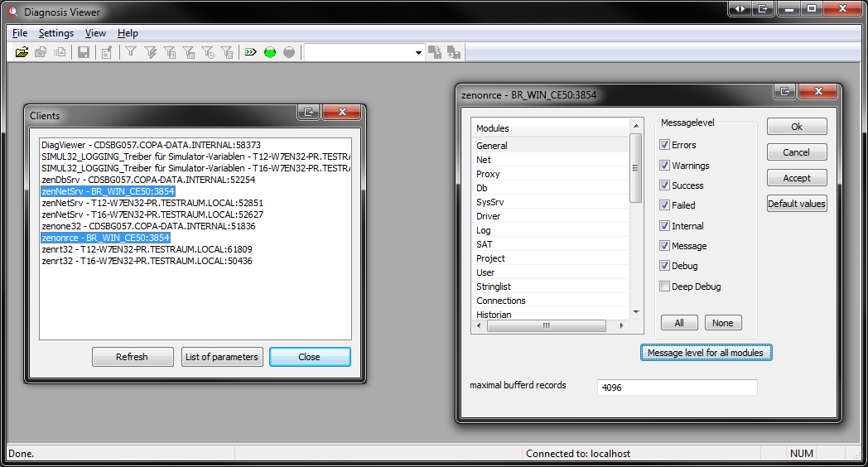
Task: Click the Modules list scroll down arrow
Action: coord(636,313)
